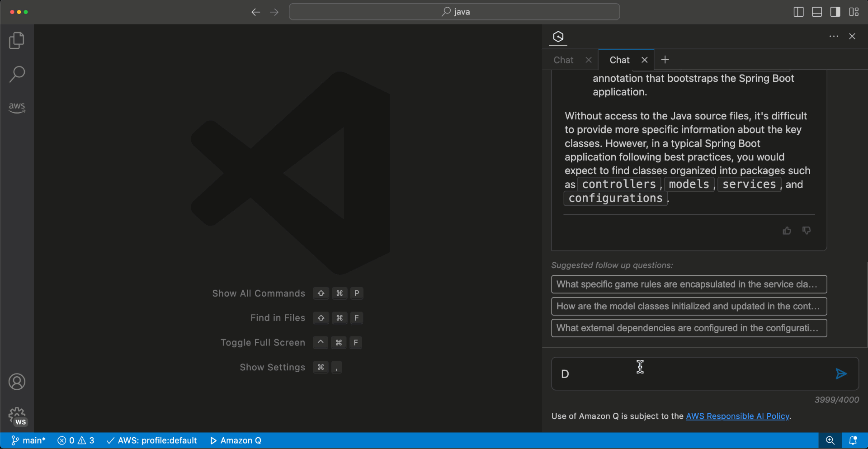
Task: Click the 'Suggested follow up questions:' heading
Action: [x=612, y=265]
